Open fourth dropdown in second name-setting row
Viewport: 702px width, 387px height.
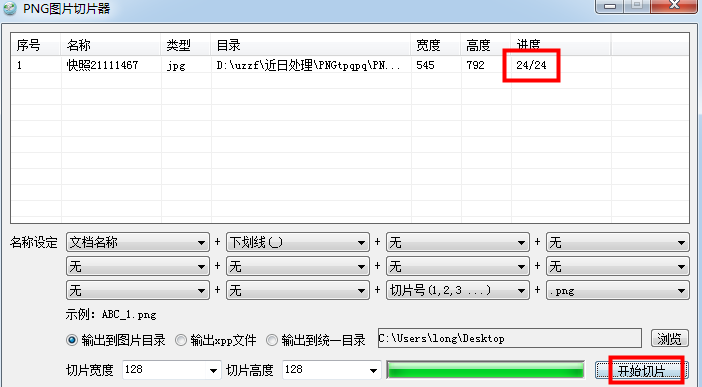[617, 267]
